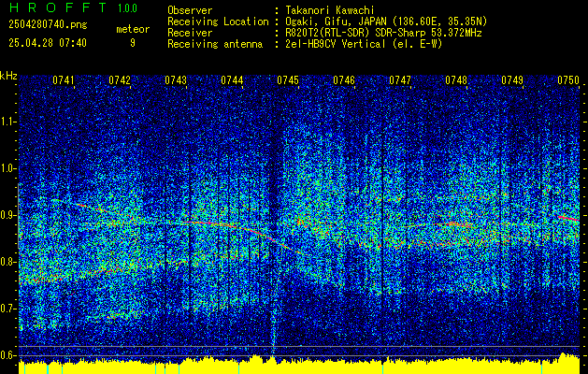Click the 1.1 kHz axis value

click(x=7, y=122)
